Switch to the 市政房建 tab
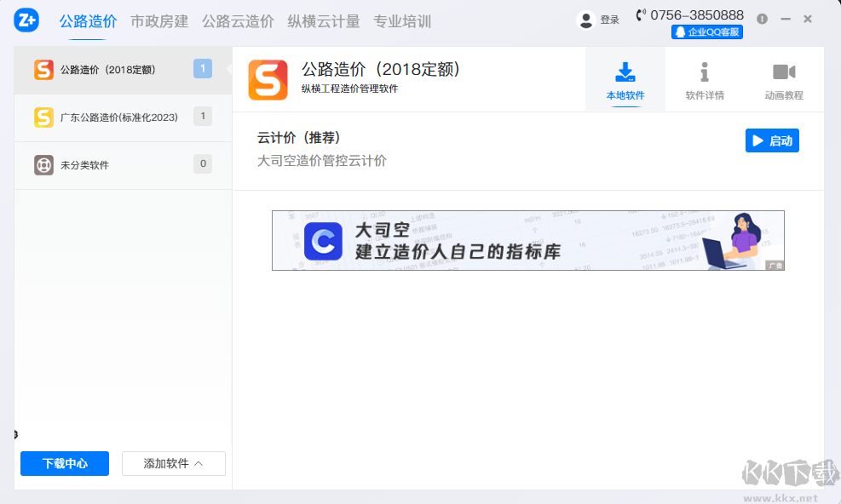 point(159,21)
